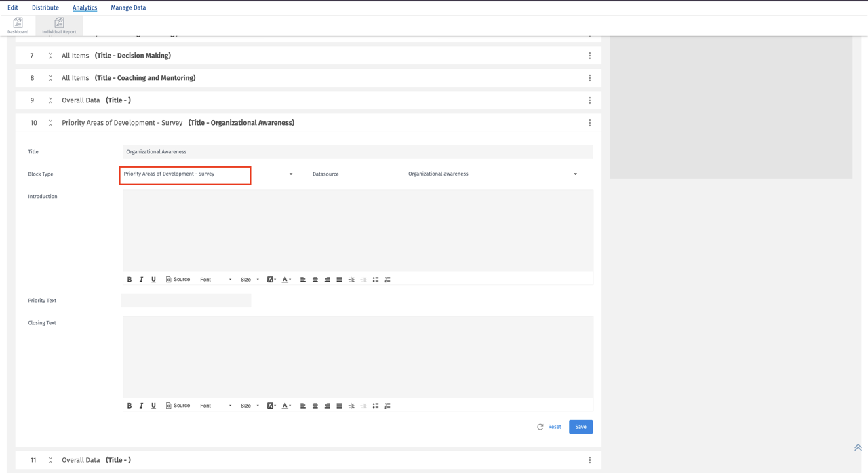Open the text color picker in Introduction toolbar
Viewport: 868px width, 473px height.
(285, 279)
